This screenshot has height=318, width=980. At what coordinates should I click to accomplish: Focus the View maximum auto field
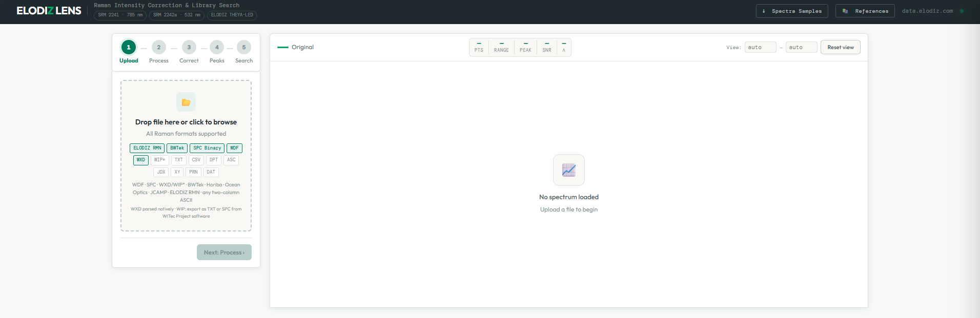[x=801, y=47]
